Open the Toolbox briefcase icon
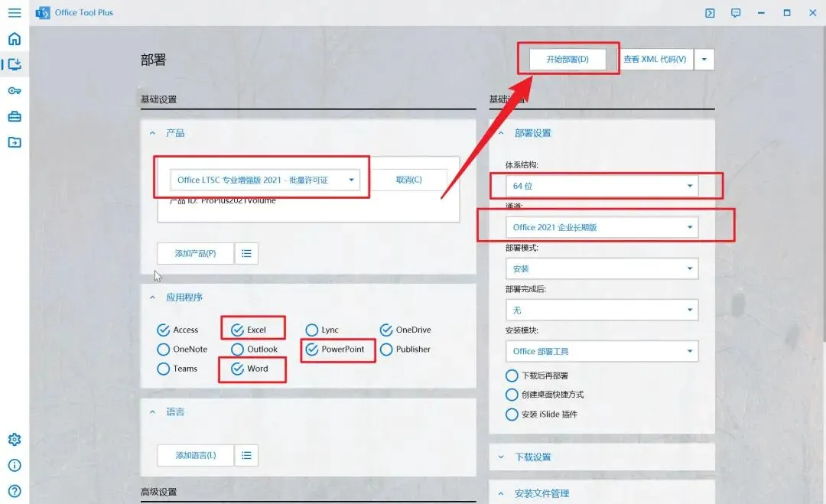 (15, 116)
